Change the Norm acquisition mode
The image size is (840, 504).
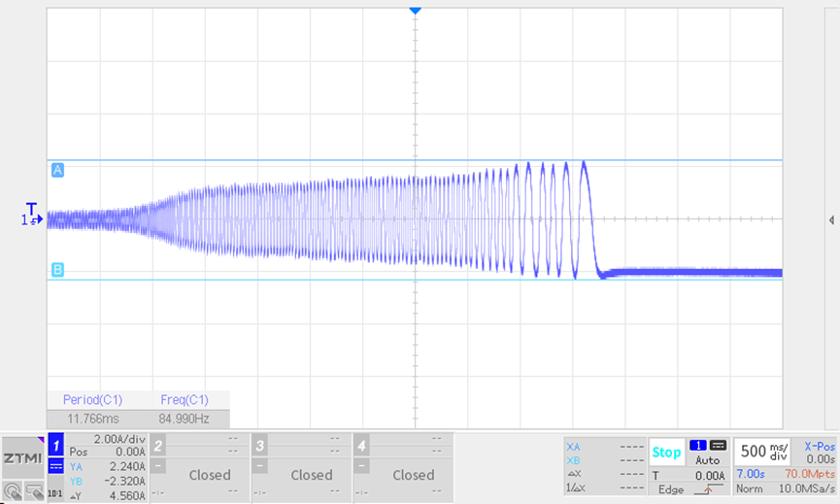click(x=749, y=489)
